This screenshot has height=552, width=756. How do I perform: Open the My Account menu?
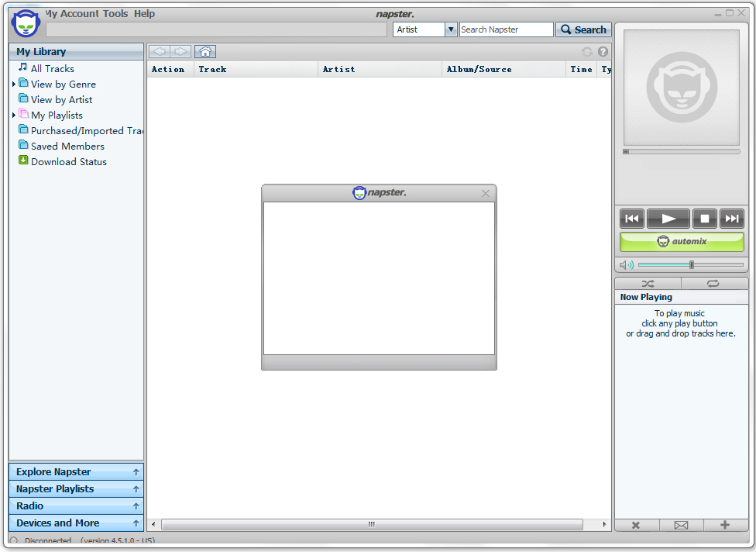71,13
